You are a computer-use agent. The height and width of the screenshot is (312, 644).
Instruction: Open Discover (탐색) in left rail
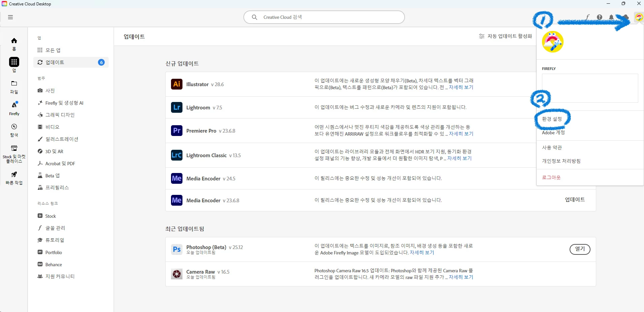click(14, 130)
